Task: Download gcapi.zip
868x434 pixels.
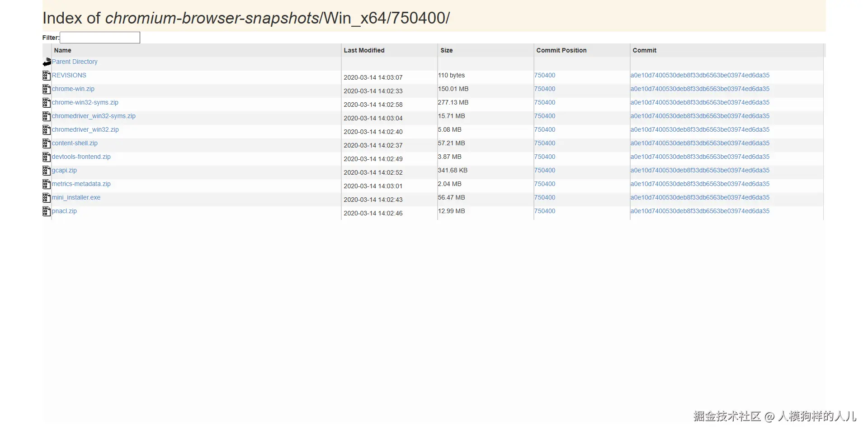Action: click(64, 170)
